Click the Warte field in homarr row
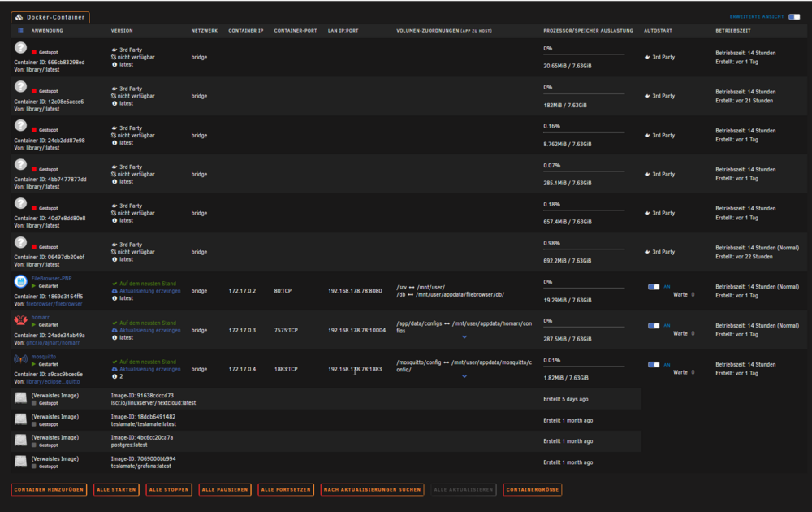The height and width of the screenshot is (512, 812). (693, 333)
